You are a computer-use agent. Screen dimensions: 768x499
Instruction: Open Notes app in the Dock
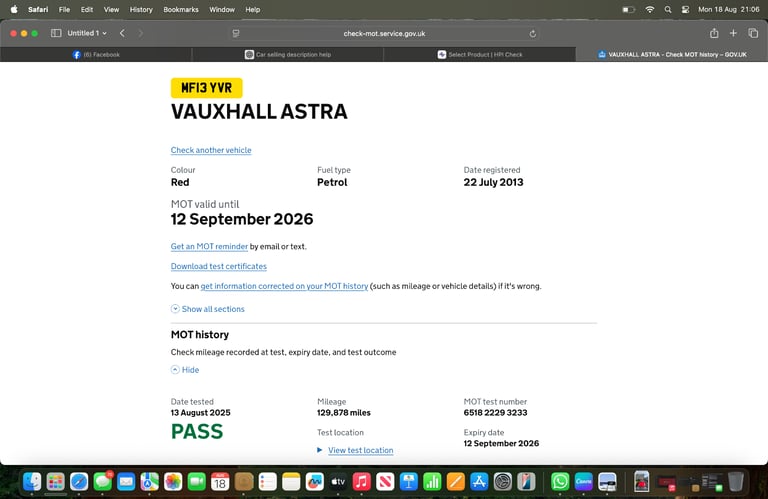tap(291, 482)
